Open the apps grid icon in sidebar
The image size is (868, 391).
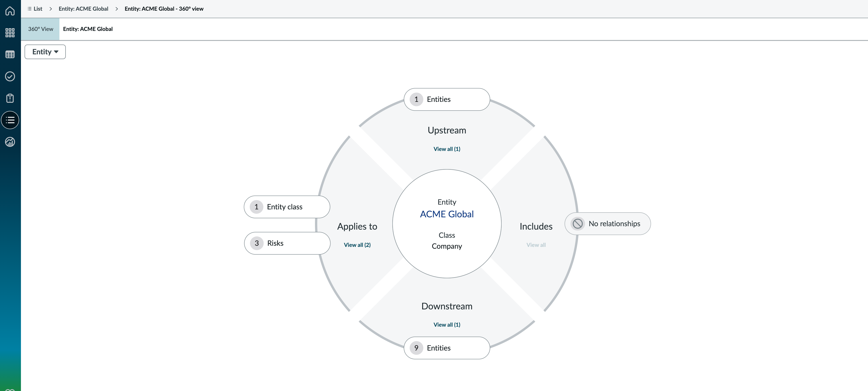pyautogui.click(x=10, y=33)
